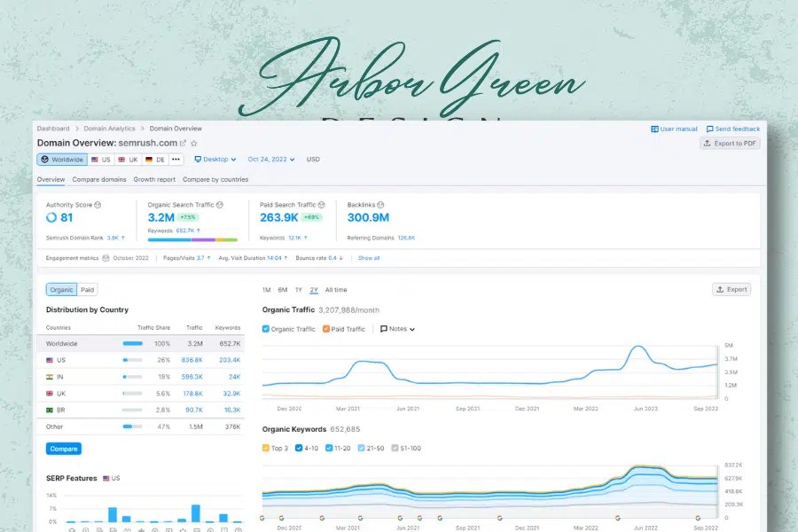Toggle 21-50 keywords checkbox
The width and height of the screenshot is (798, 532).
tap(362, 448)
